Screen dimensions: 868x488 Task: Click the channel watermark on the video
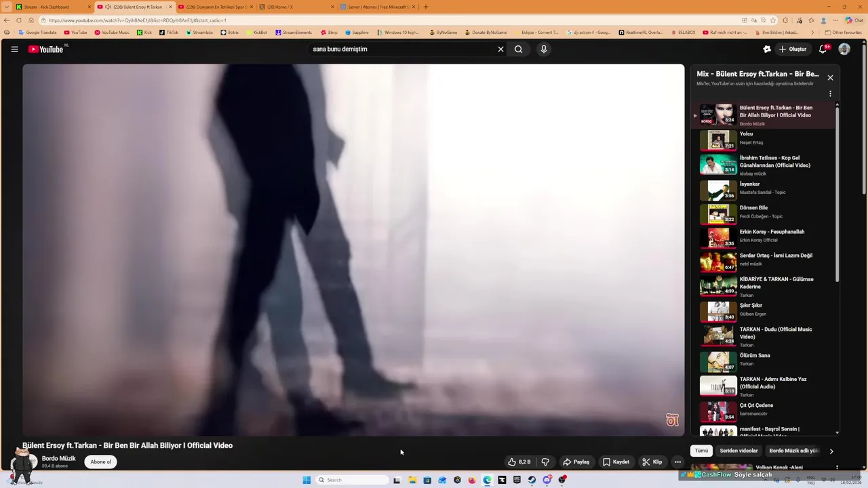[672, 420]
